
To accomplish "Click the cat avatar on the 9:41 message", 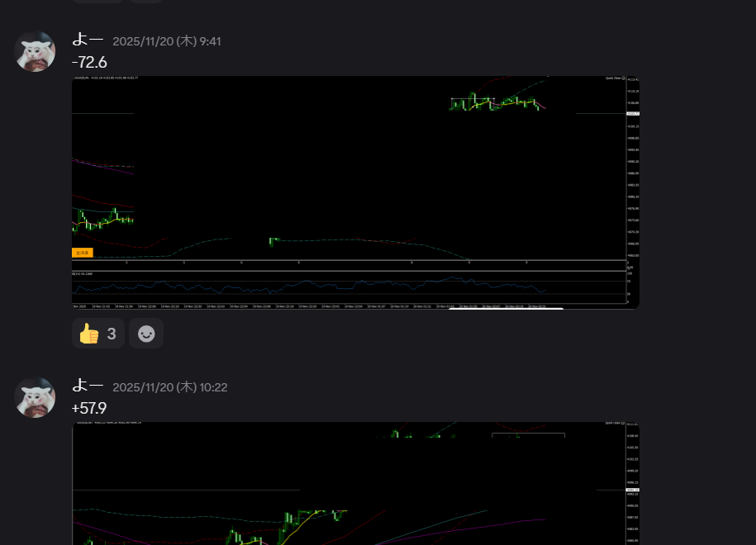I will point(36,52).
